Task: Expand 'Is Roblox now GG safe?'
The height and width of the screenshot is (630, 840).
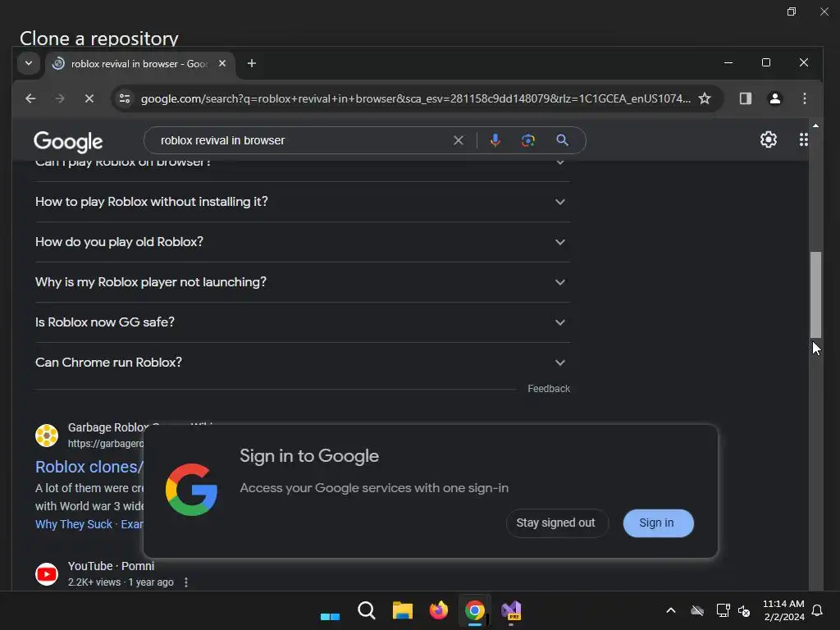Action: (x=303, y=322)
